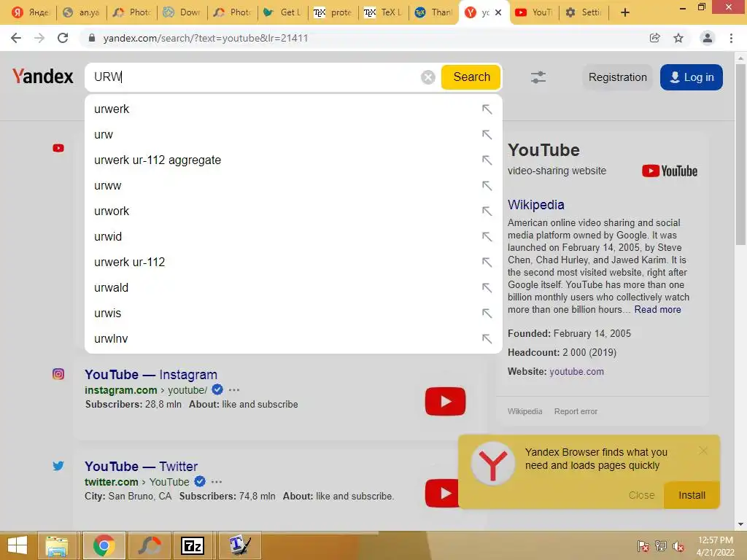Insert suggestion urww using its arrow icon
This screenshot has height=560, width=747.
[x=487, y=186]
